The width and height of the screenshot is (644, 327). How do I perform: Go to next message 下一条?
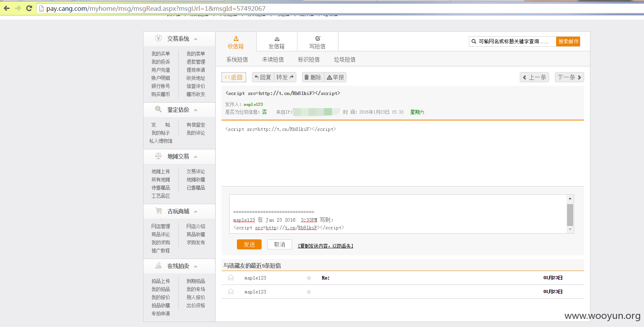[570, 77]
